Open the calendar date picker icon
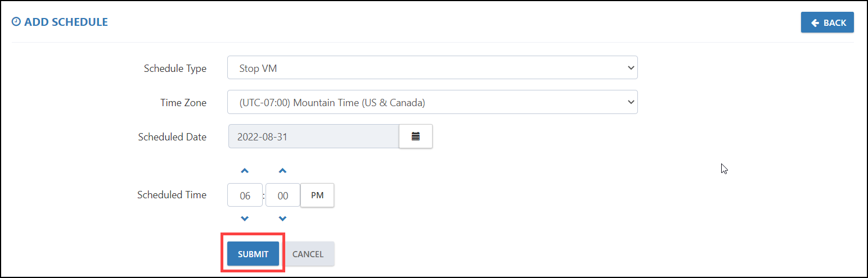The image size is (868, 278). coord(416,136)
